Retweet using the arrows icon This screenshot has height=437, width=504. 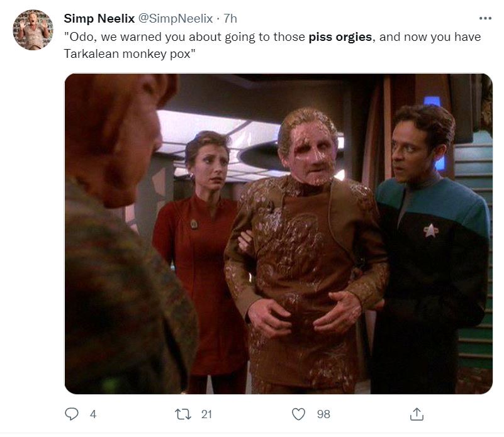[x=183, y=414]
